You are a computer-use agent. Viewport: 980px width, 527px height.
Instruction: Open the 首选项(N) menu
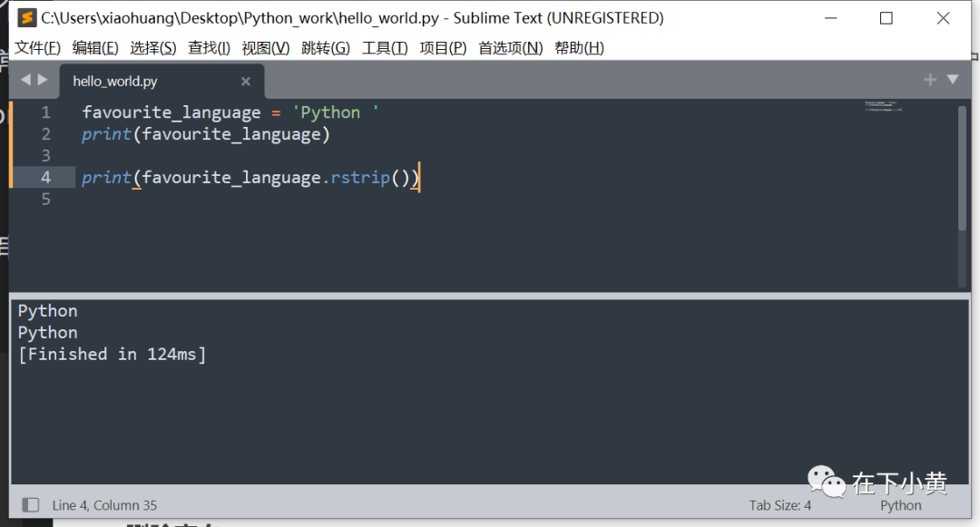510,48
